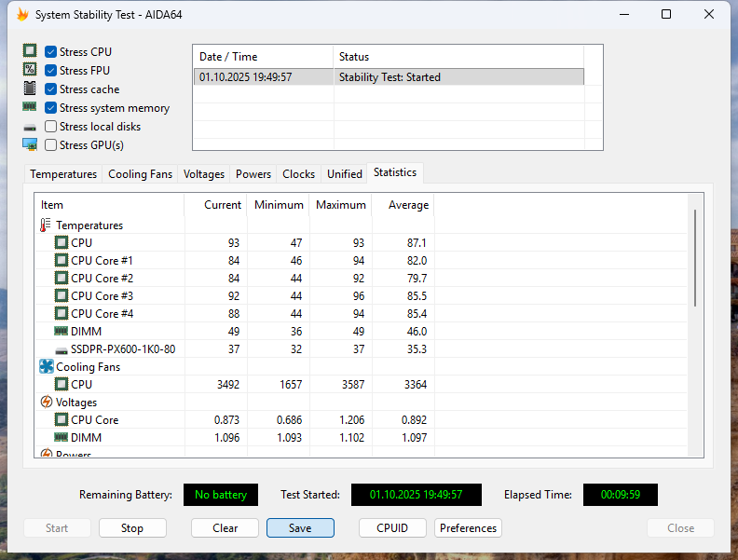Viewport: 738px width, 560px height.
Task: Click the Maximum column header
Action: click(341, 205)
